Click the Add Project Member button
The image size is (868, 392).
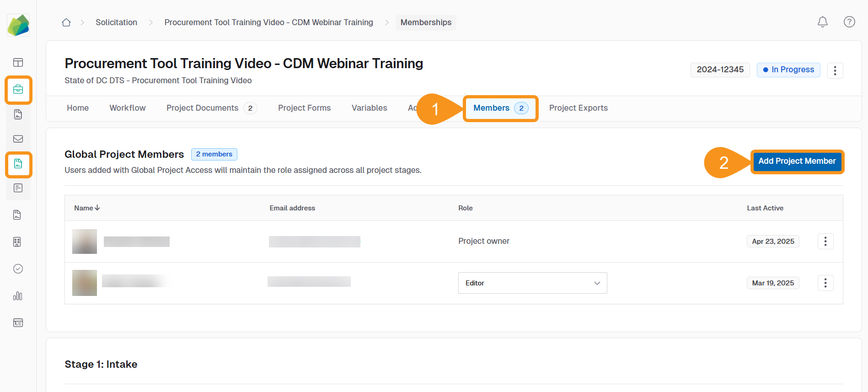coord(797,161)
